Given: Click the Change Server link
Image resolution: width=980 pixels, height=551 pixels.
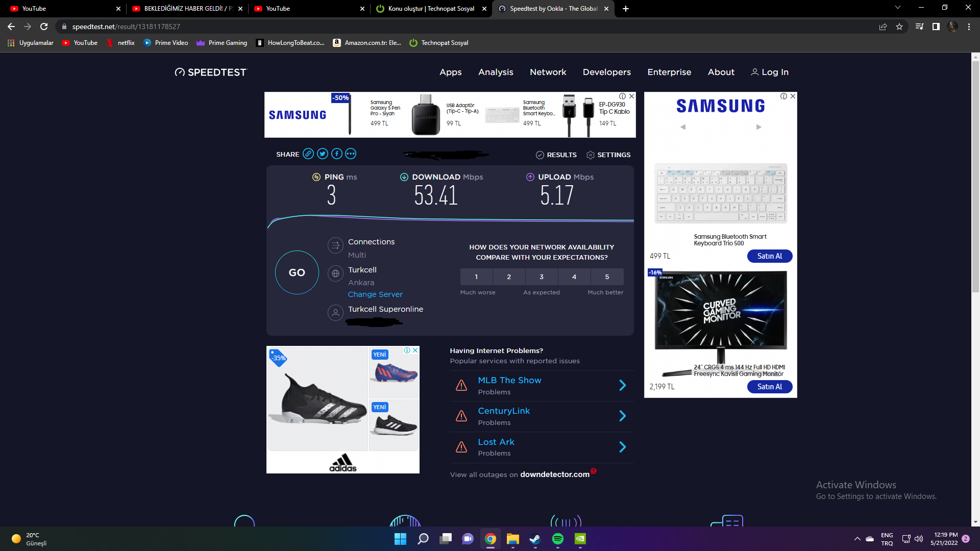Looking at the screenshot, I should 375,294.
